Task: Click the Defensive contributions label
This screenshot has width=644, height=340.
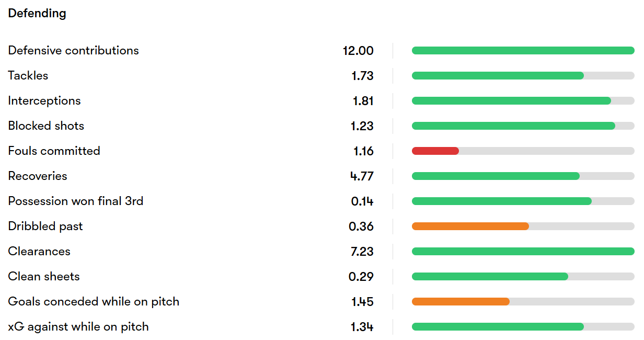Action: point(74,51)
